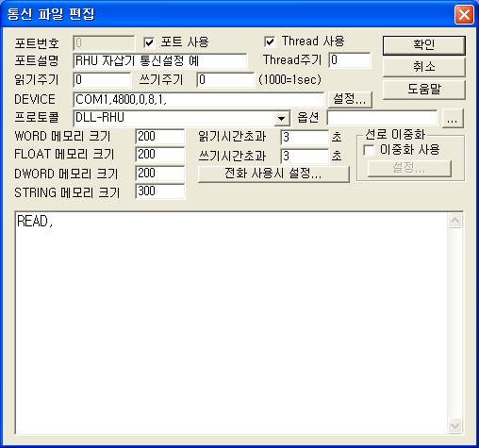Open the 전화 사용시 설정... button
Screen dimensions: 479x448
point(273,174)
